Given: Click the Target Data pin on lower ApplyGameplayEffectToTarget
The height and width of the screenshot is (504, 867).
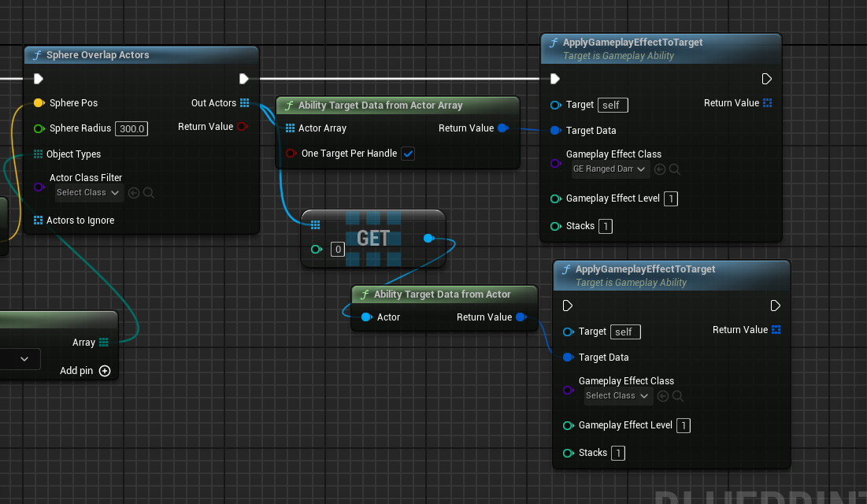Looking at the screenshot, I should pos(568,357).
